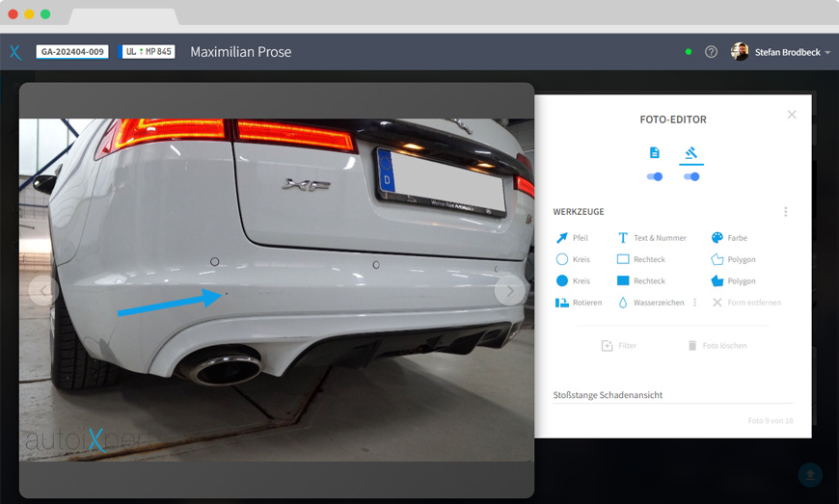Toggle the switch under document icon

[x=655, y=177]
